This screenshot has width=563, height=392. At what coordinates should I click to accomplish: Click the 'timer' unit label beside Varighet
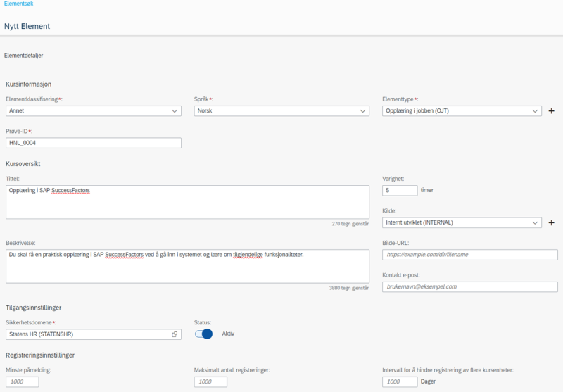[427, 190]
